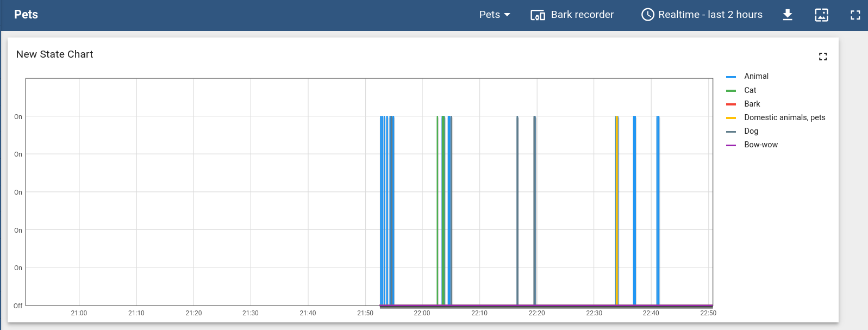This screenshot has width=868, height=330.
Task: Click the device icon beside Bark recorder
Action: (538, 15)
